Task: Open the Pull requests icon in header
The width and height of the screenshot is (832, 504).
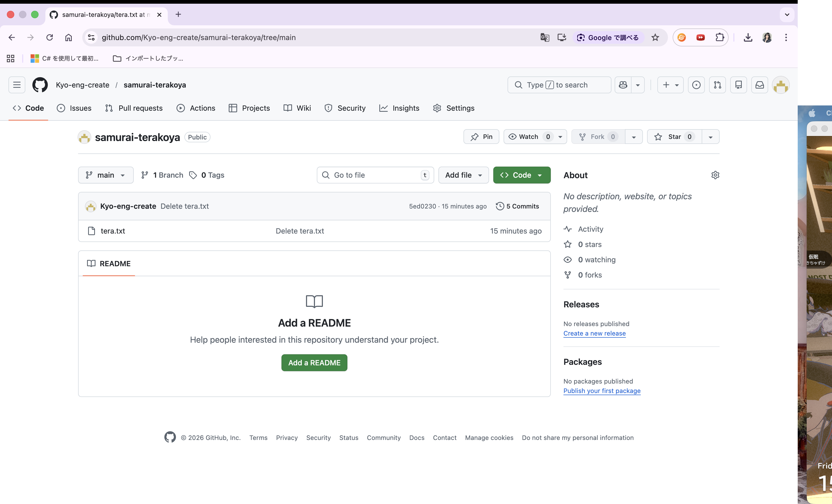Action: [718, 85]
